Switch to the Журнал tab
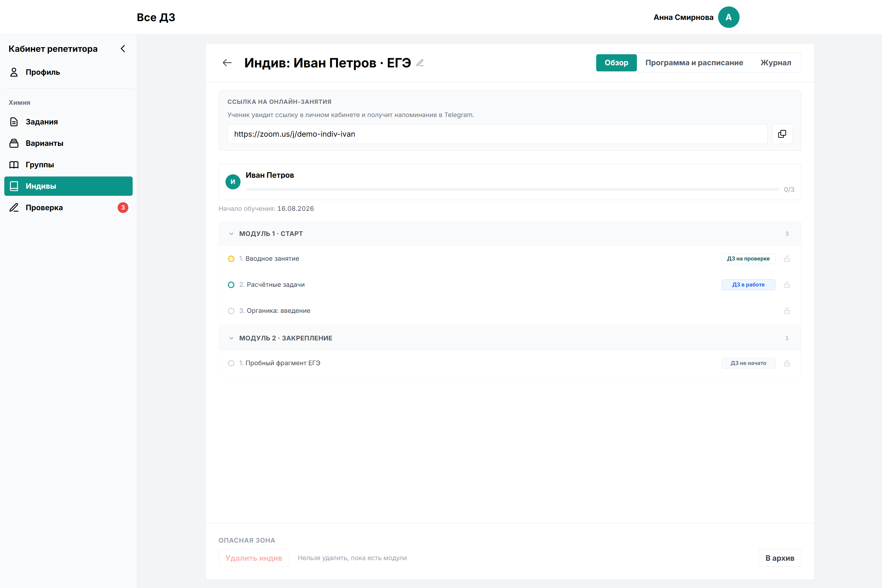The image size is (882, 588). point(776,63)
